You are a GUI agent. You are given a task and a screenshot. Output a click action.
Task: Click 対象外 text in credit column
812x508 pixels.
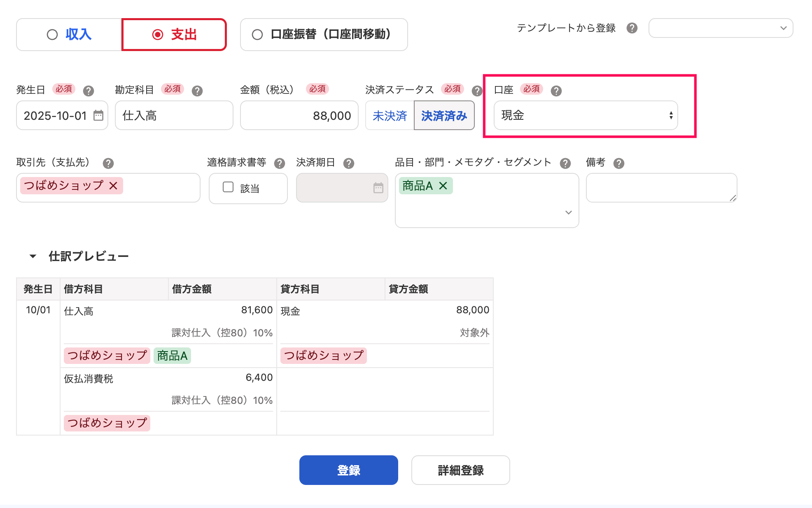click(x=475, y=333)
